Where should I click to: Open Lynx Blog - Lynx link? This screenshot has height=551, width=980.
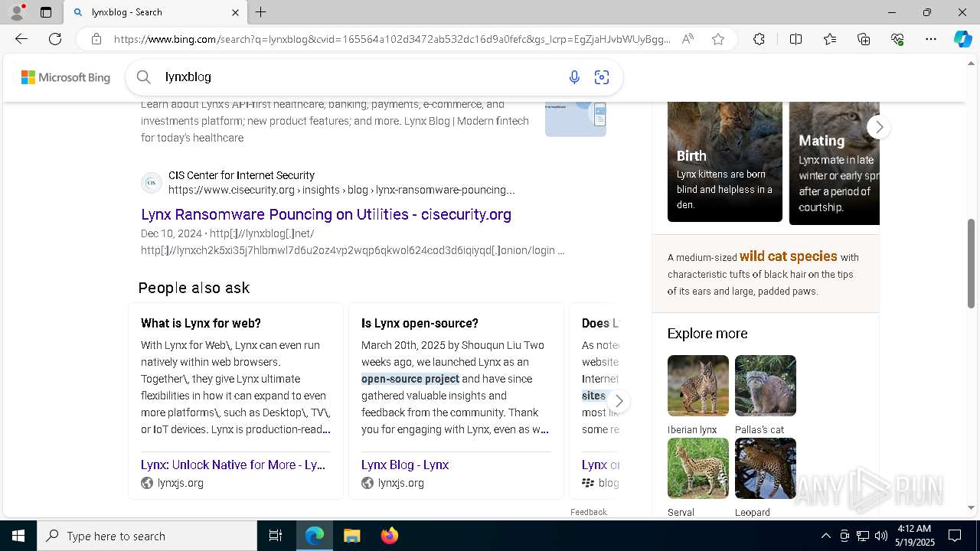[405, 465]
